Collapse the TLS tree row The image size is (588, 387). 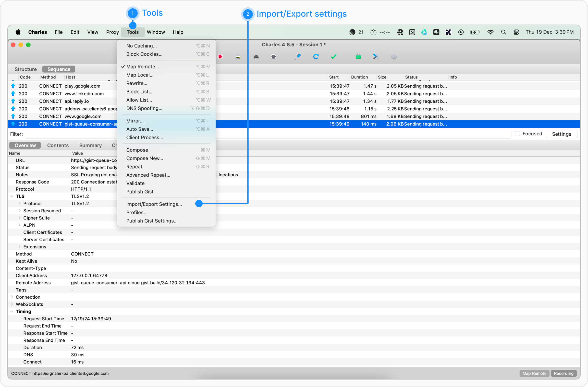[12, 196]
